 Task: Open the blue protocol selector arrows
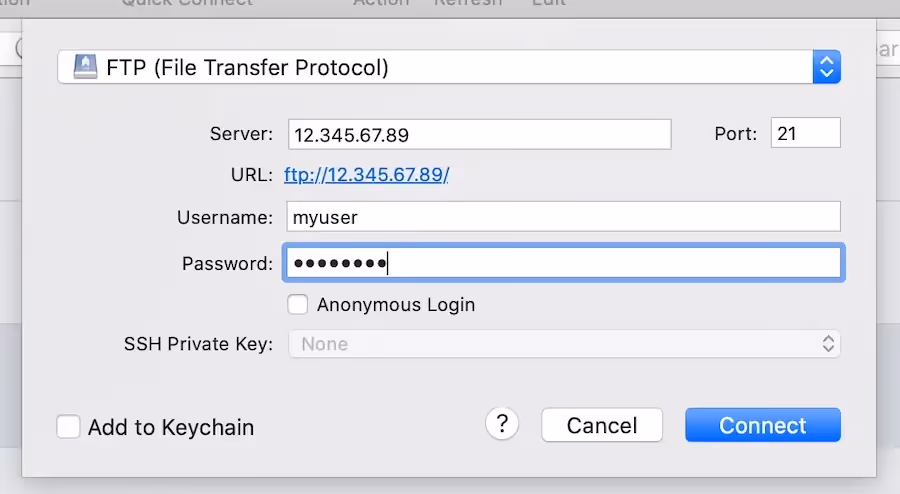coord(827,67)
